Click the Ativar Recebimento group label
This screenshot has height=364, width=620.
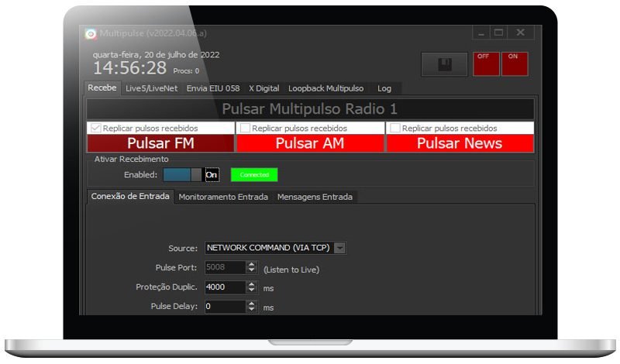tap(131, 159)
